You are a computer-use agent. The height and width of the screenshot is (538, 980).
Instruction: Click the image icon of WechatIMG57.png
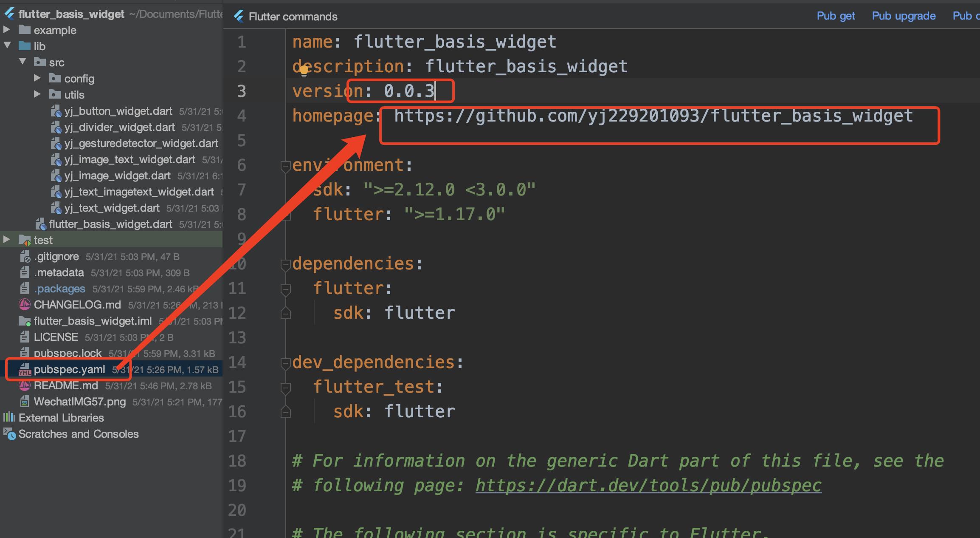pos(25,402)
